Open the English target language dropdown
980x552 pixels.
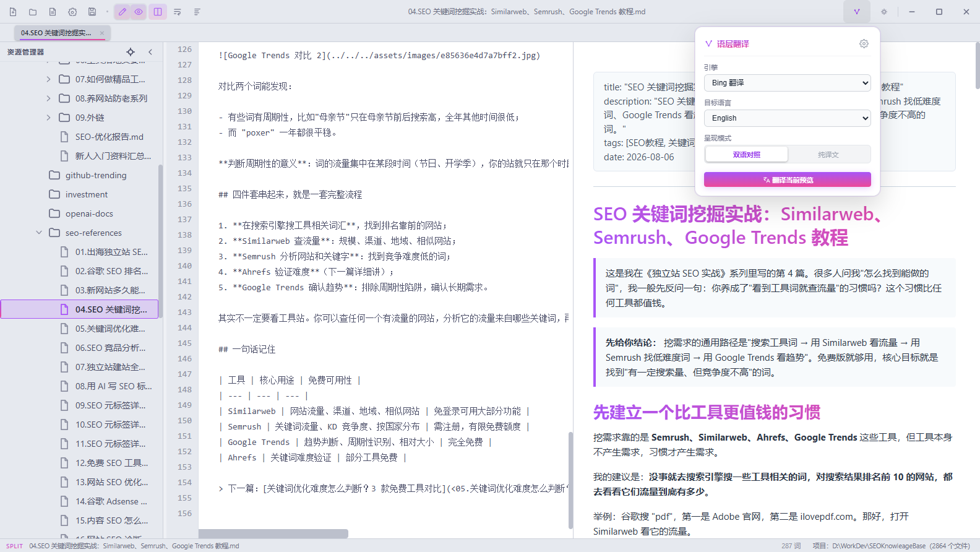(x=788, y=118)
